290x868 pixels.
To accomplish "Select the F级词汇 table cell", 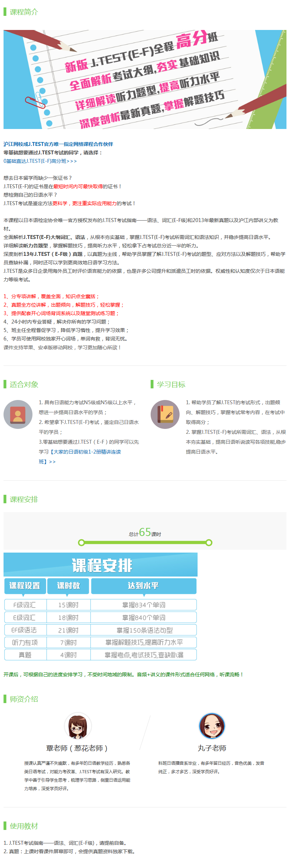I will click(x=25, y=605).
